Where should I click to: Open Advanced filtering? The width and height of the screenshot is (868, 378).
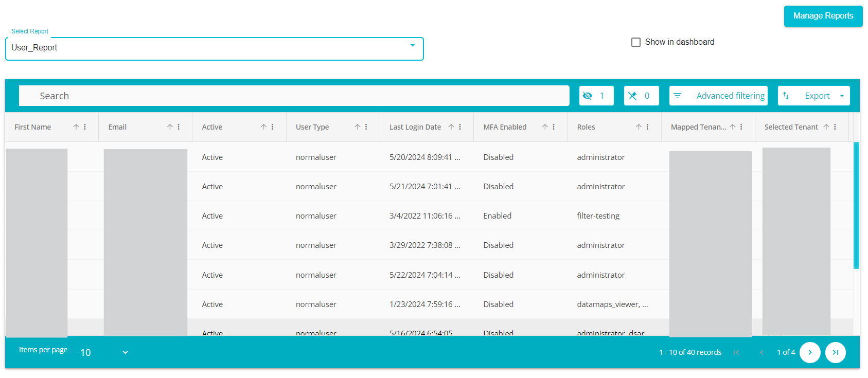click(718, 96)
